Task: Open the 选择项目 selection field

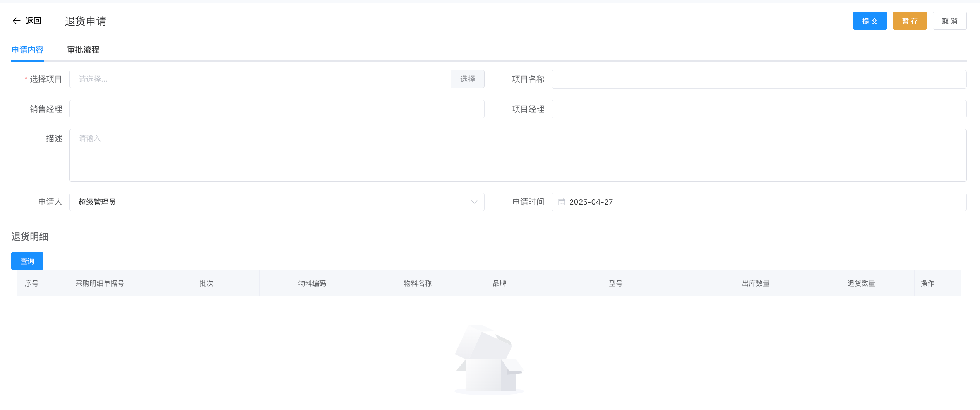Action: tap(260, 79)
